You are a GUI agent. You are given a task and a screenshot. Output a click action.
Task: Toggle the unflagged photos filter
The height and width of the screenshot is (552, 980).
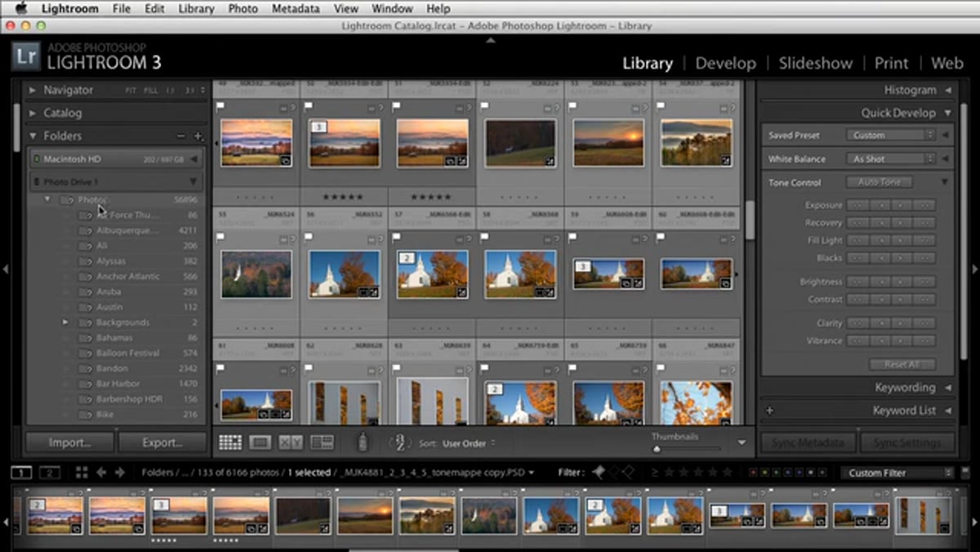(x=615, y=472)
